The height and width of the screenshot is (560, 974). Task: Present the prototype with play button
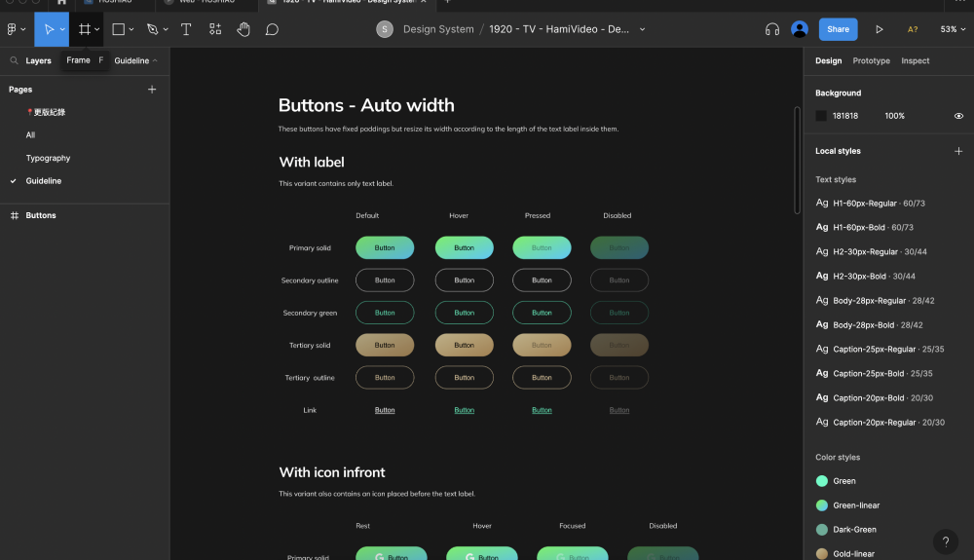coord(879,29)
